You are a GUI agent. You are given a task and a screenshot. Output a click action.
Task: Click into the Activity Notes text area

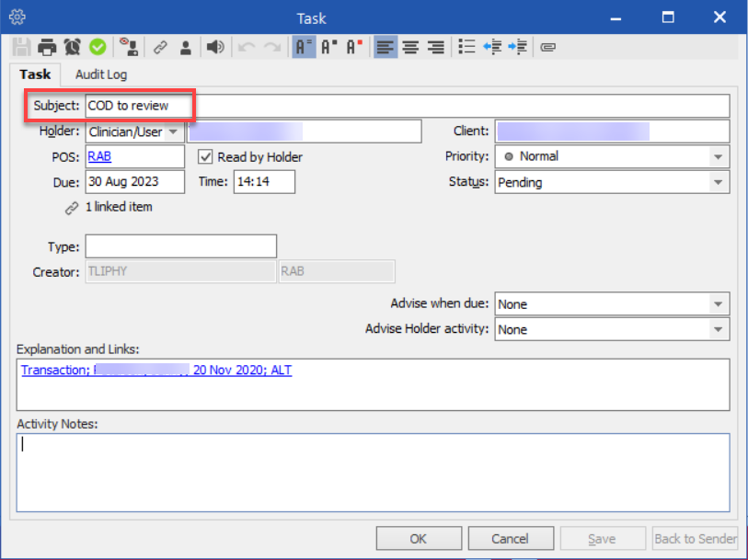point(373,472)
